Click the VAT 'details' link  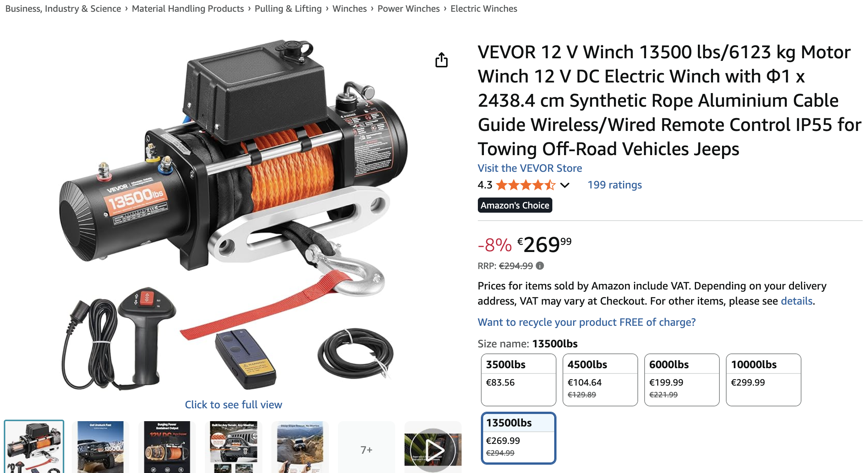[x=797, y=301]
